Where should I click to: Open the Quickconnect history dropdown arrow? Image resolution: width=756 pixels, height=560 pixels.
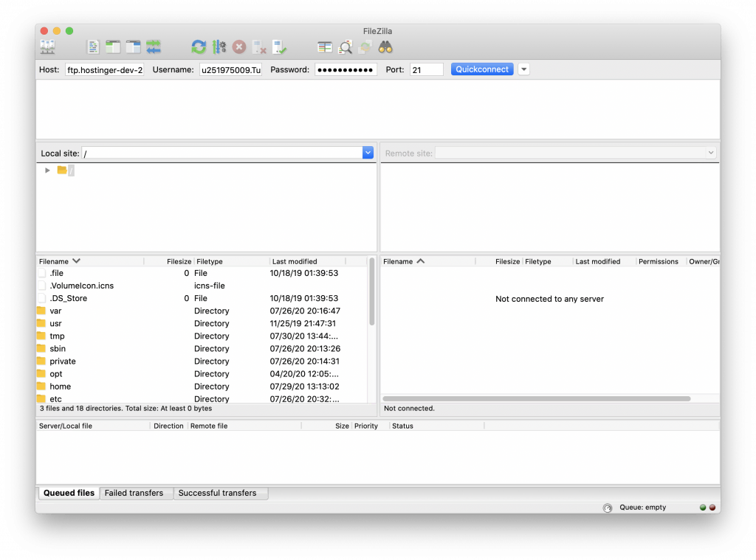(523, 69)
